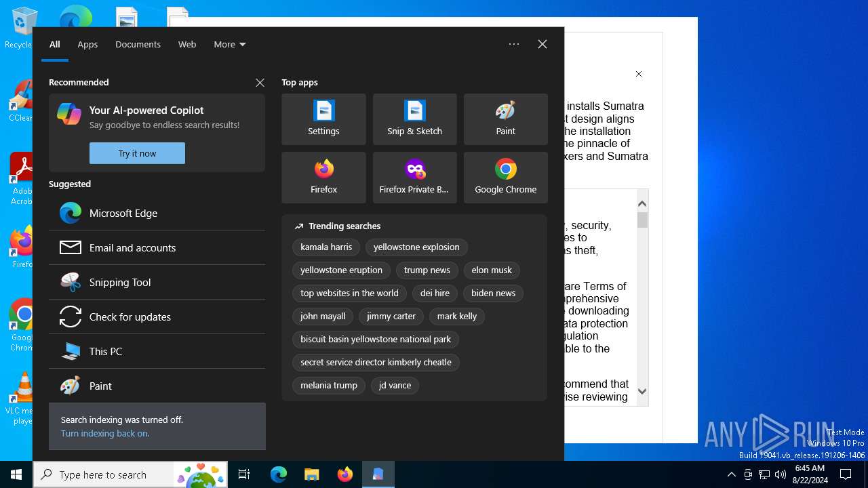The image size is (868, 488).
Task: Switch to the Web tab
Action: click(x=187, y=44)
